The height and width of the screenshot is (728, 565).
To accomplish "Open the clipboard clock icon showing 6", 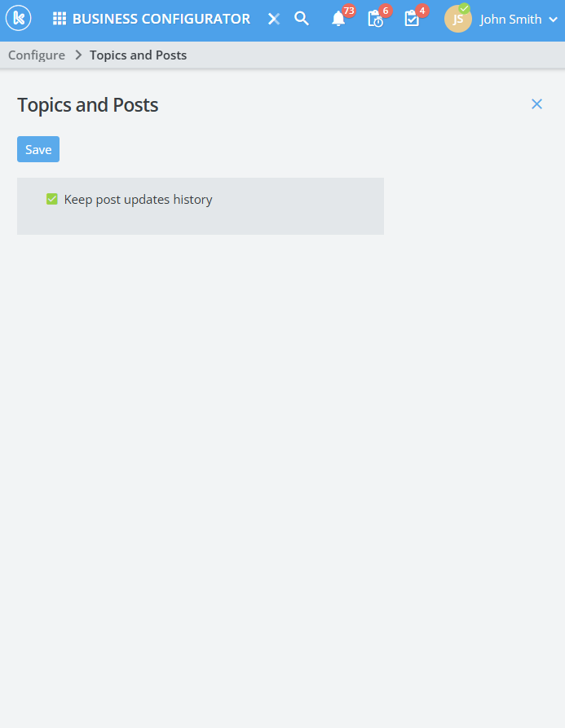I will click(375, 19).
